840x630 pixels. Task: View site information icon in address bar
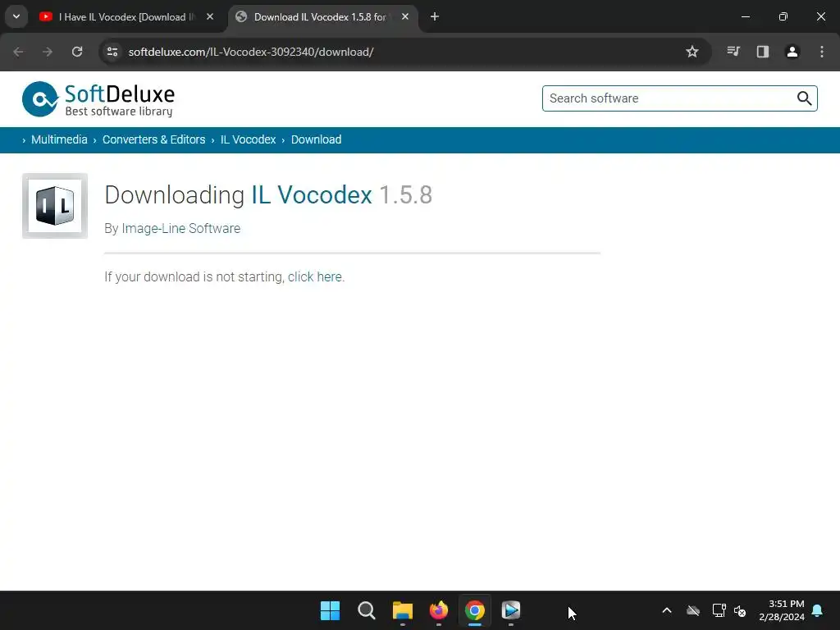pyautogui.click(x=112, y=52)
